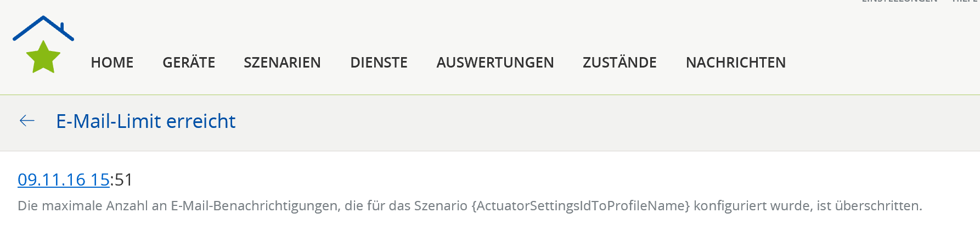Go to the ZUSTÄNDE menu entry
Image resolution: width=980 pixels, height=252 pixels.
pyautogui.click(x=619, y=63)
